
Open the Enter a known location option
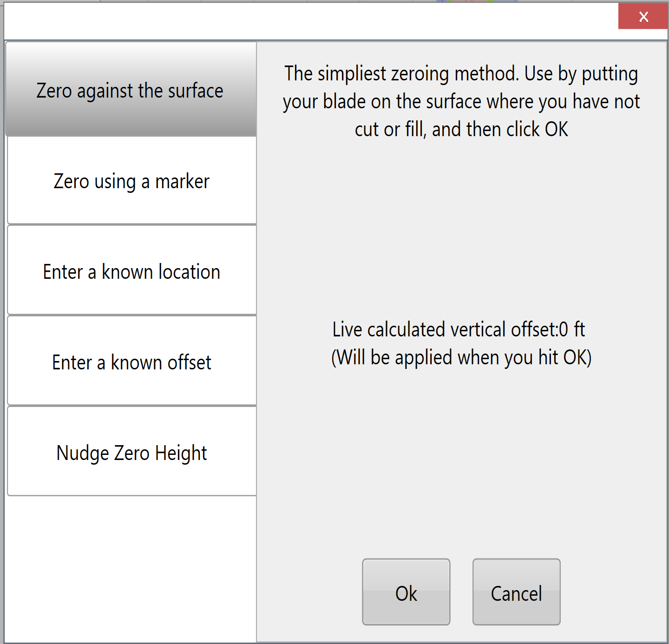132,270
